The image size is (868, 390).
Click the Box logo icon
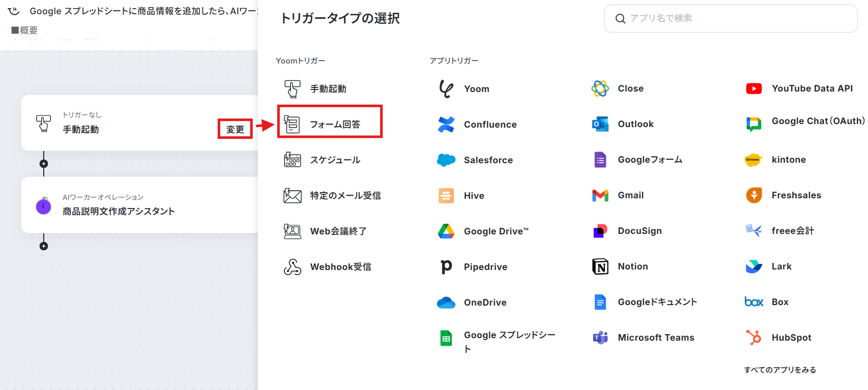(x=754, y=302)
